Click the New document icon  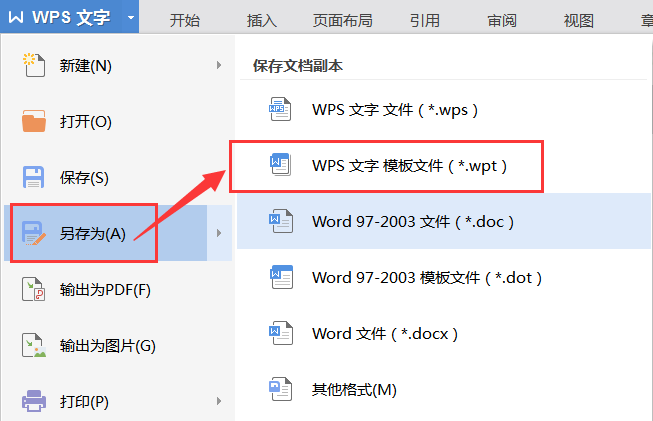(x=34, y=65)
